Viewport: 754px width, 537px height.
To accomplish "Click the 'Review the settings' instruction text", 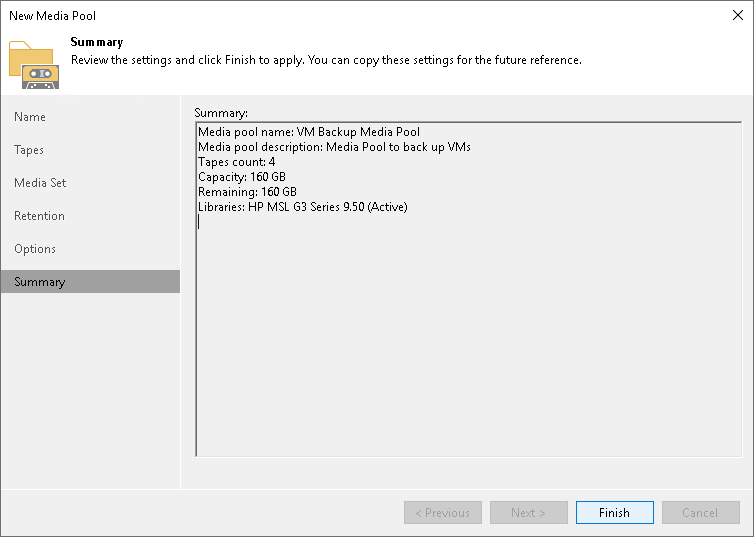I will (x=326, y=60).
